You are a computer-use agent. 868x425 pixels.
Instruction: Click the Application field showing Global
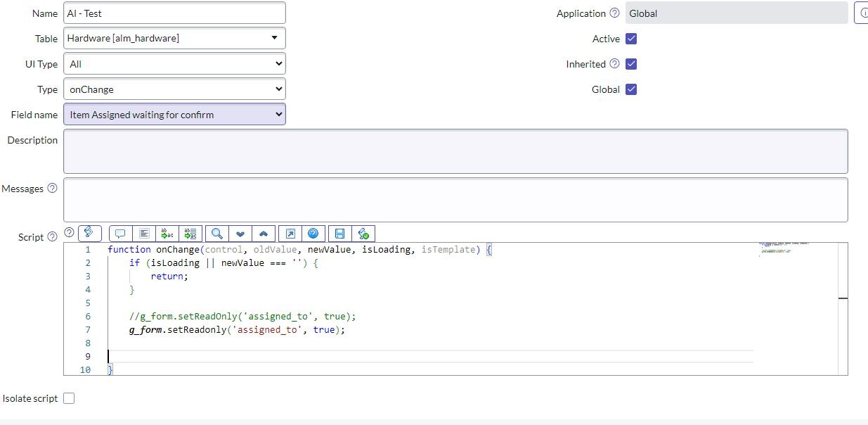tap(737, 13)
